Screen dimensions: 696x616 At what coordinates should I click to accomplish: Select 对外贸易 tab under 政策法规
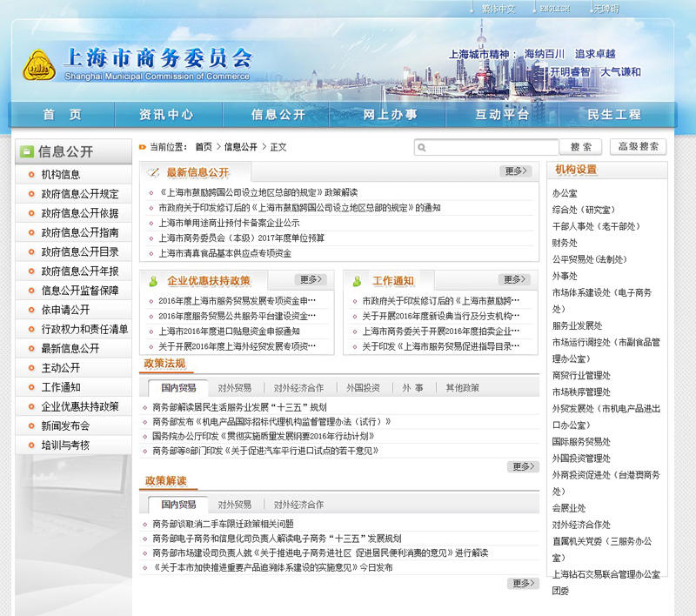235,388
